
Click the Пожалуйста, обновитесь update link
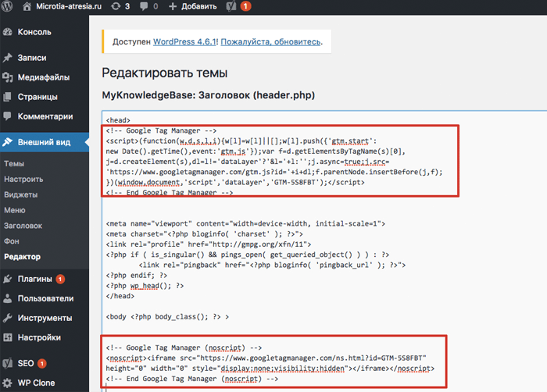pos(270,41)
